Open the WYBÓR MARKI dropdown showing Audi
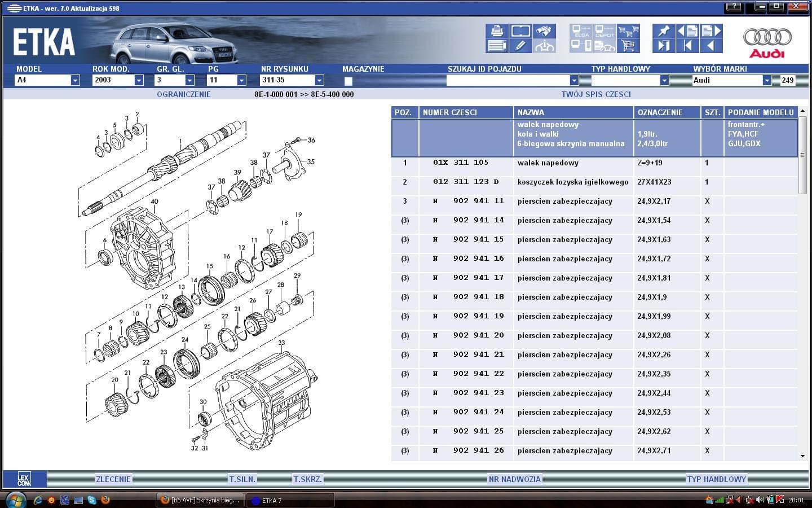812x508 pixels. (x=767, y=80)
